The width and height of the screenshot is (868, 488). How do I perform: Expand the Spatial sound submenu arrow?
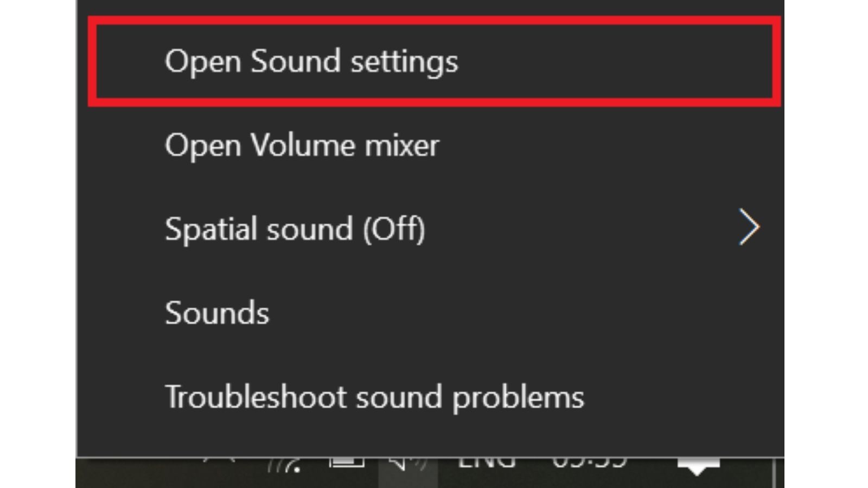(x=749, y=228)
